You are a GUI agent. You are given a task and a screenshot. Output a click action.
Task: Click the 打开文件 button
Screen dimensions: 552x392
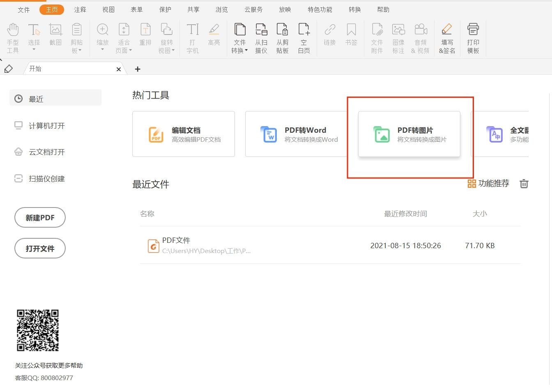pos(40,248)
